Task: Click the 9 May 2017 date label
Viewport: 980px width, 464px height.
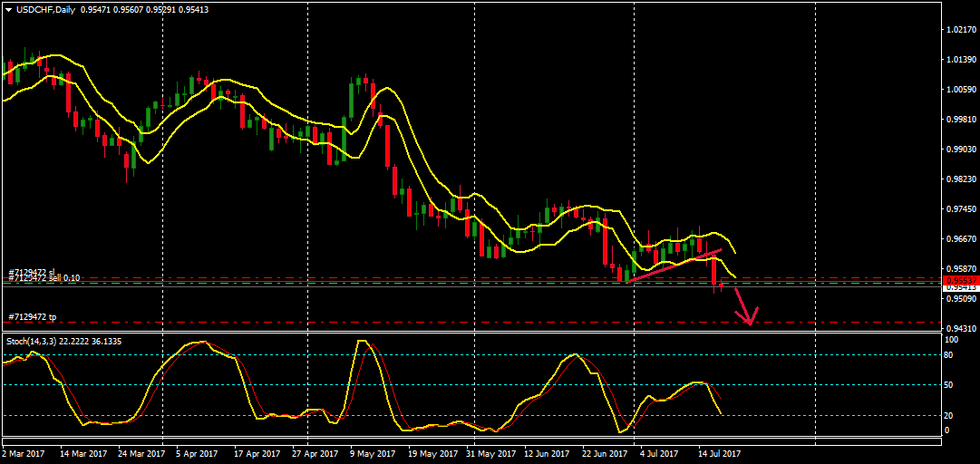Action: pos(373,453)
